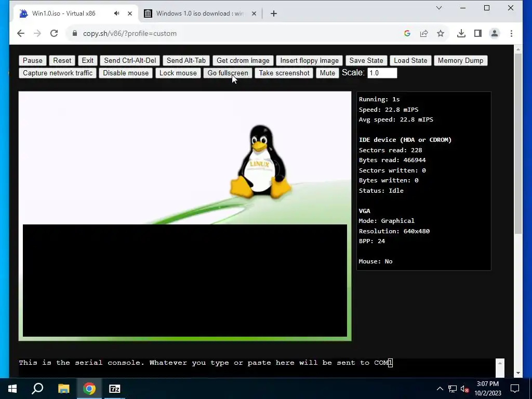532x399 pixels.
Task: Open Chrome downloads
Action: click(461, 33)
